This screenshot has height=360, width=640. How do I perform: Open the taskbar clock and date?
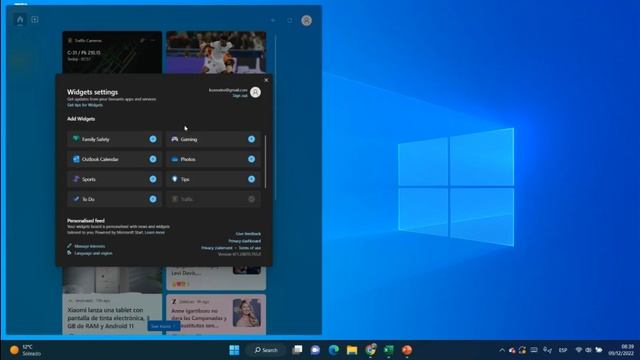[621, 350]
